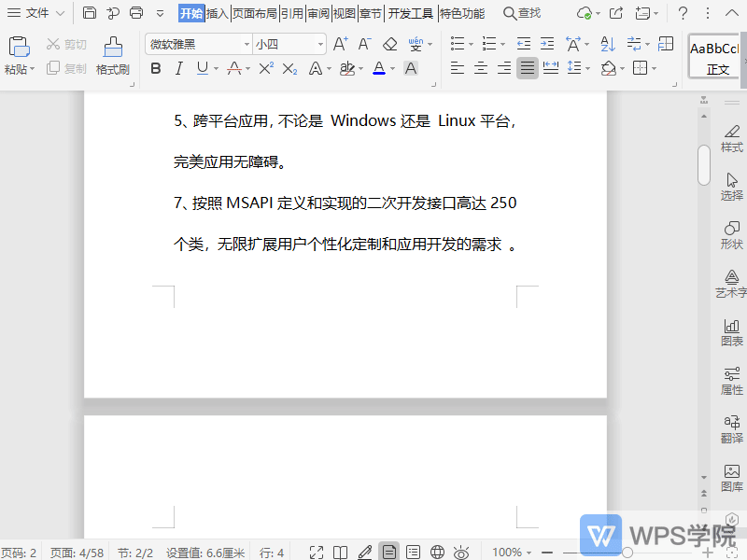This screenshot has width=747, height=560.
Task: Click the vertical scrollbar thumb
Action: coord(704,165)
